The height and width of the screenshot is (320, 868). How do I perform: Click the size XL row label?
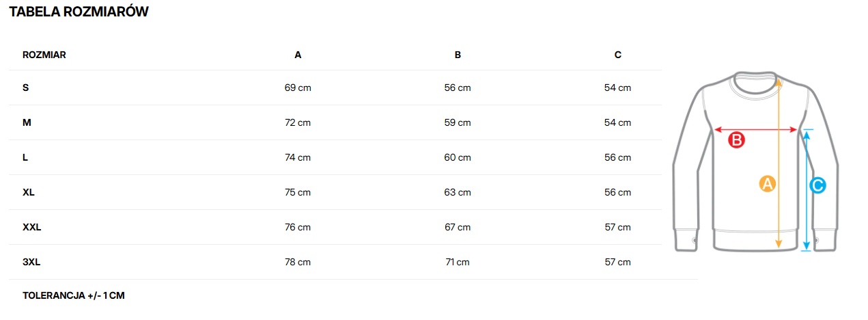pyautogui.click(x=29, y=192)
